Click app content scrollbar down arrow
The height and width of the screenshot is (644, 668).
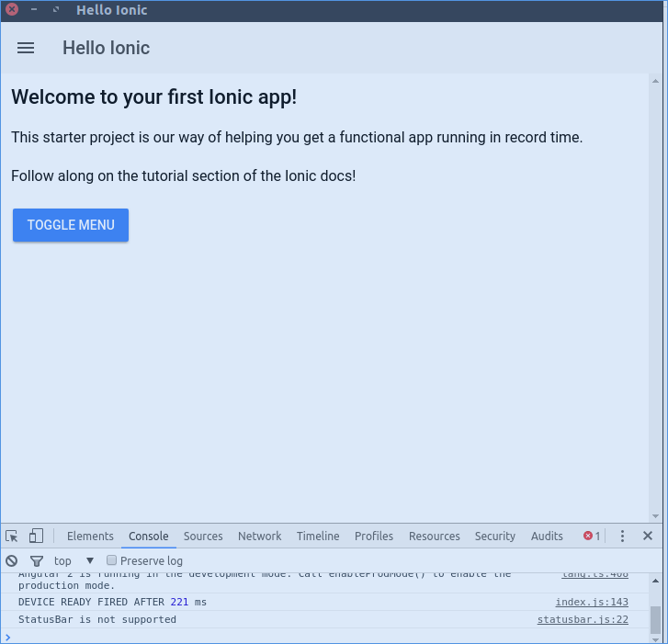pyautogui.click(x=655, y=516)
